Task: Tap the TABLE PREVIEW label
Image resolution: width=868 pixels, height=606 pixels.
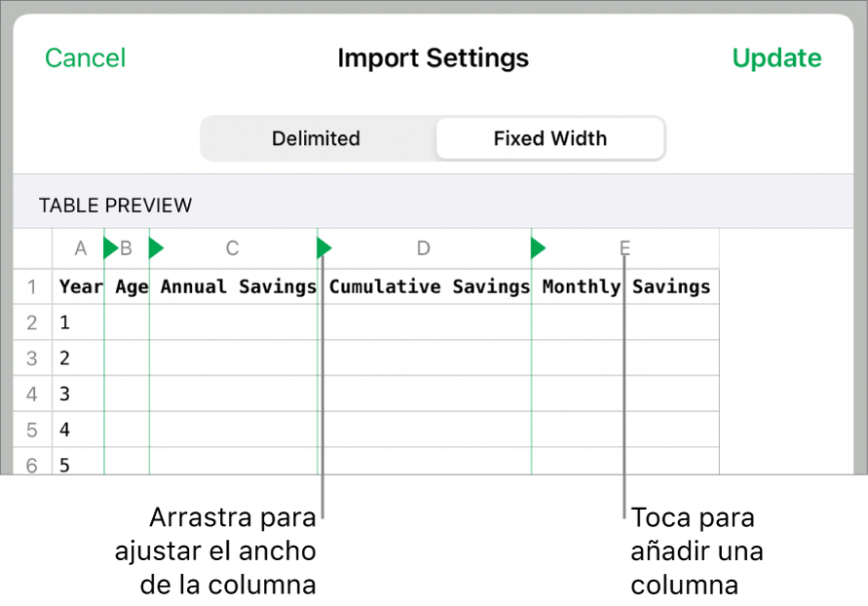Action: coord(116,206)
